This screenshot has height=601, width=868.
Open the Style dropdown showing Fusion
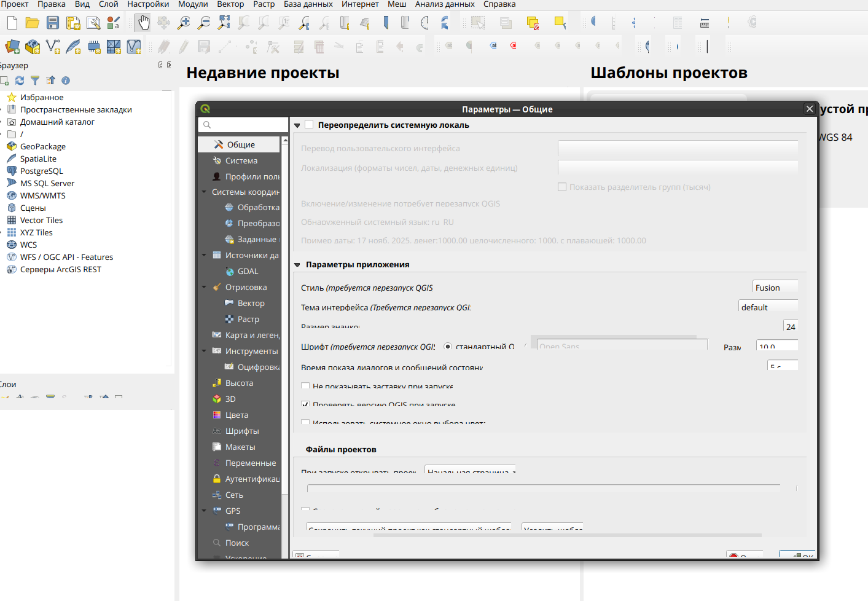tap(775, 288)
